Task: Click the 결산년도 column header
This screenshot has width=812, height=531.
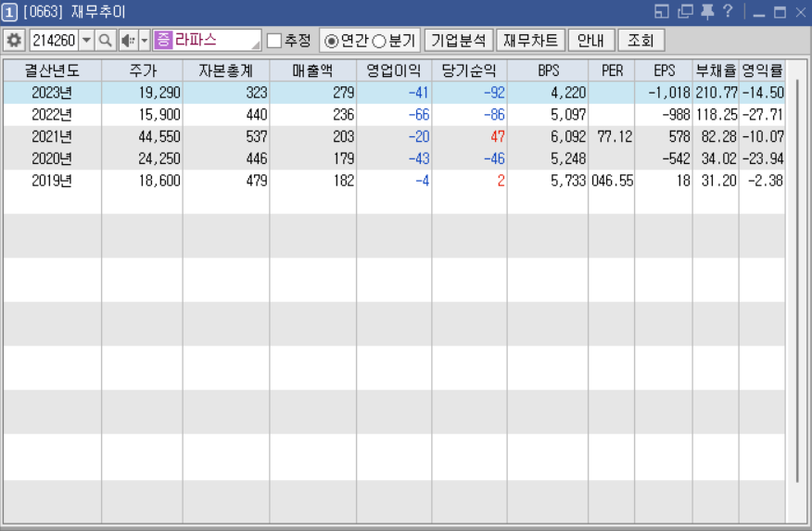Action: (52, 70)
